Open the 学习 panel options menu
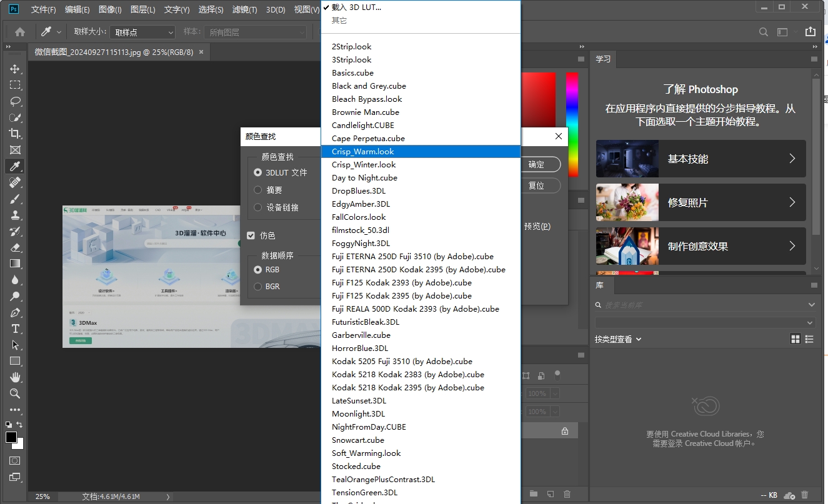Image resolution: width=828 pixels, height=504 pixels. coord(814,59)
